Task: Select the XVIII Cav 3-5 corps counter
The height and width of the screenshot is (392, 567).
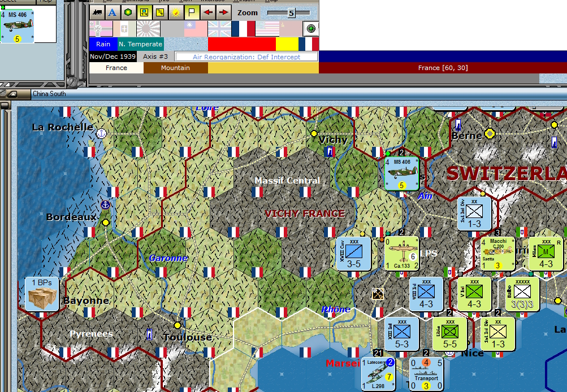Action: pyautogui.click(x=354, y=254)
